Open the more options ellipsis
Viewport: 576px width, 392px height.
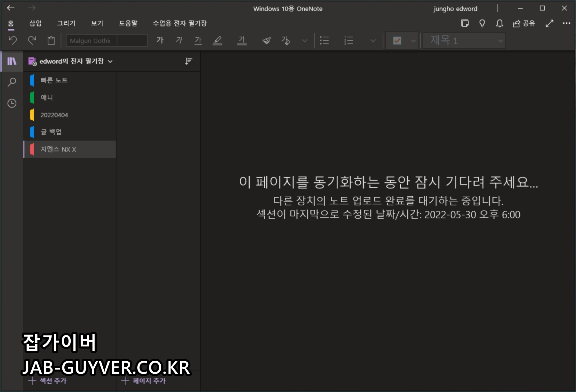(566, 23)
